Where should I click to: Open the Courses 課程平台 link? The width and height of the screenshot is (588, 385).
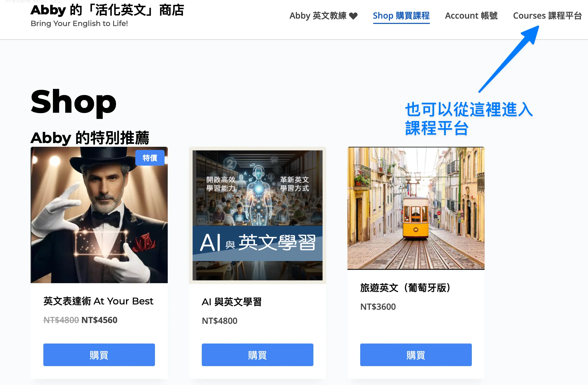pos(547,16)
